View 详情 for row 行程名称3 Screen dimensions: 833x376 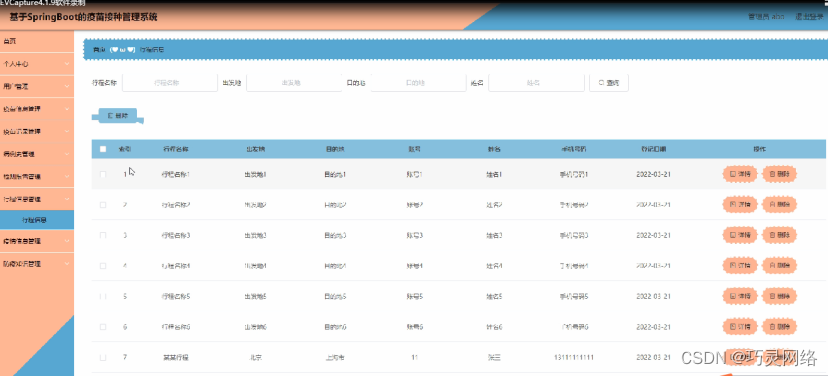pos(740,235)
